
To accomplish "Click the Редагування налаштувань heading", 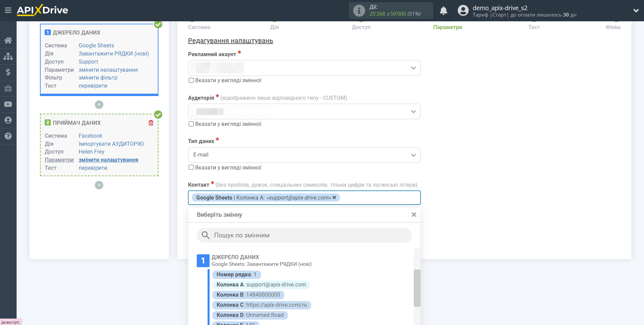I will pyautogui.click(x=231, y=41).
